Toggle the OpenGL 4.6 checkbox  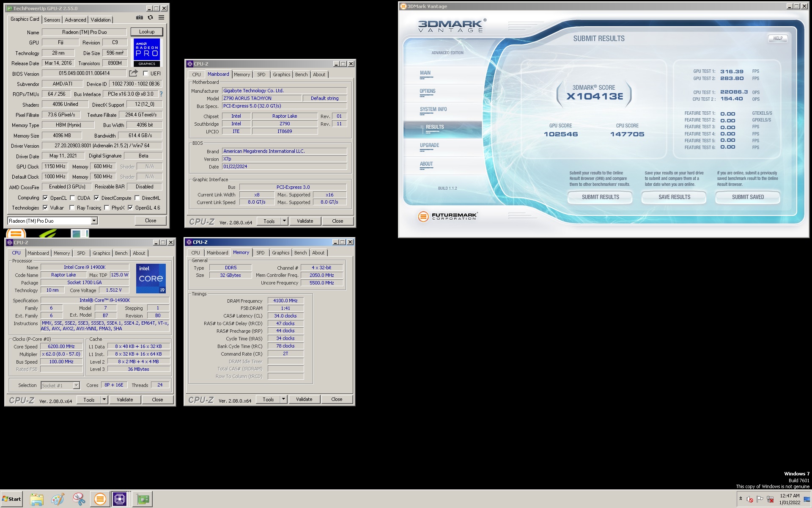pyautogui.click(x=130, y=208)
